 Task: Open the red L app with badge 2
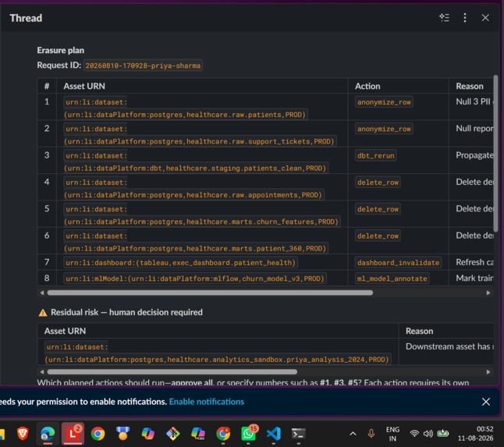(73, 434)
